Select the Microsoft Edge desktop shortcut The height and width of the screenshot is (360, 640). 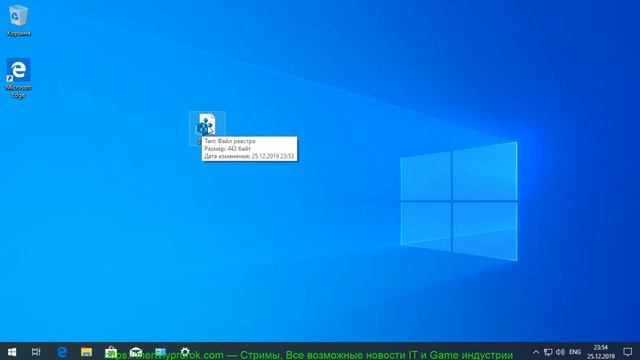coord(18,78)
